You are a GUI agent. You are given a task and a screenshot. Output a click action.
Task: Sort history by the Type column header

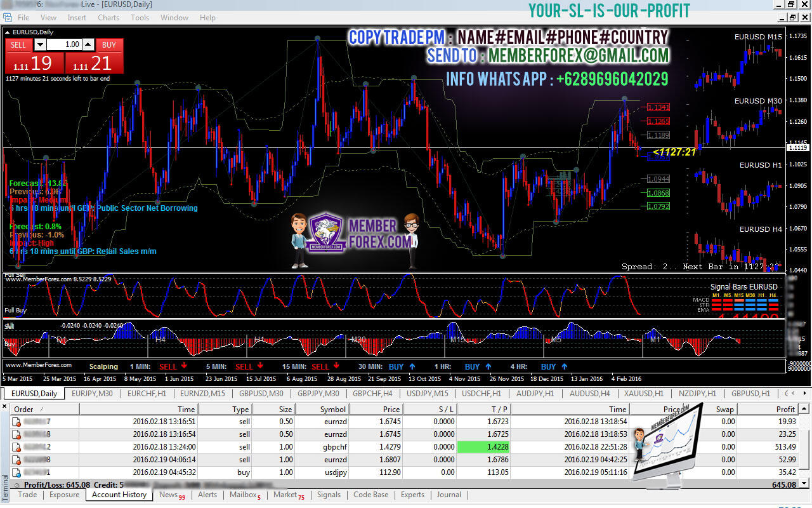point(225,410)
